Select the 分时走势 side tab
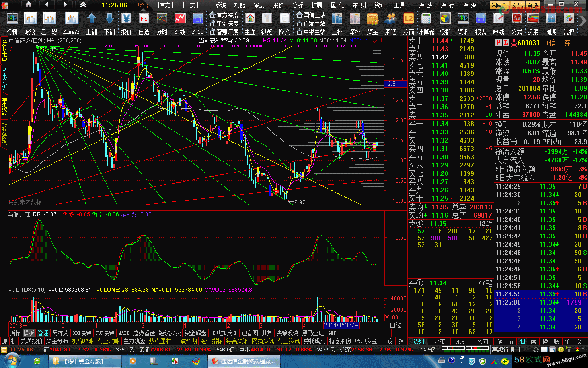This screenshot has height=368, width=588. pyautogui.click(x=4, y=51)
